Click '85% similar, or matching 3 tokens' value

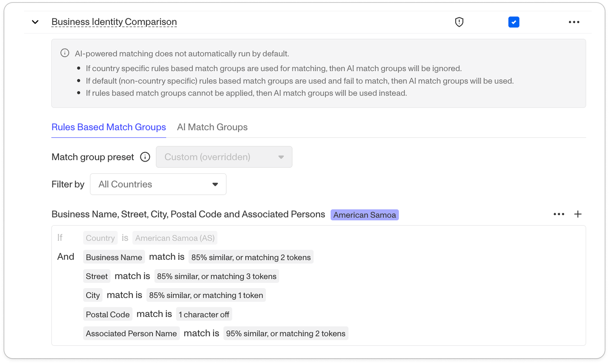coord(217,276)
